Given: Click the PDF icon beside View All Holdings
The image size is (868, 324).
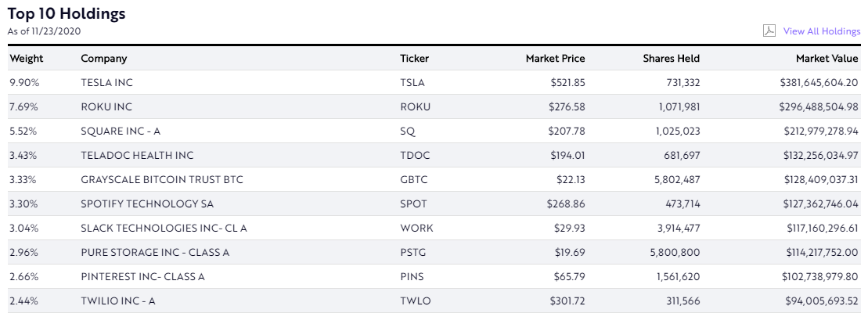Looking at the screenshot, I should 769,31.
